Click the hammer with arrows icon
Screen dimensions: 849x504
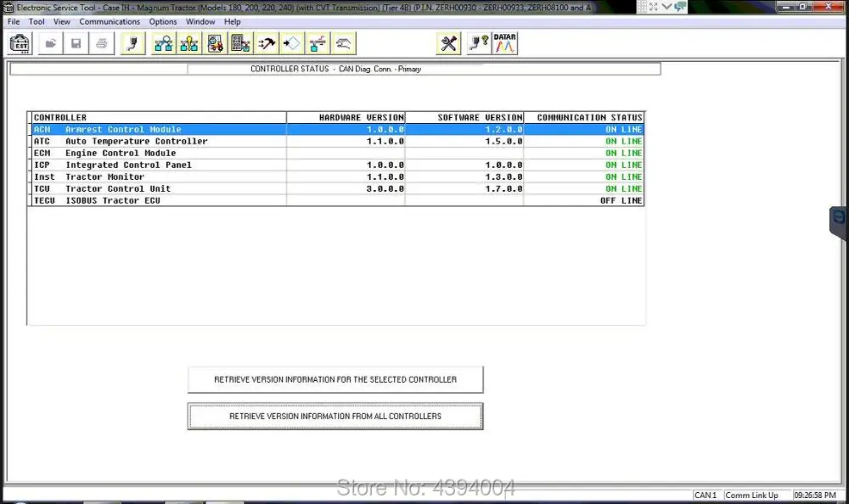coord(267,44)
